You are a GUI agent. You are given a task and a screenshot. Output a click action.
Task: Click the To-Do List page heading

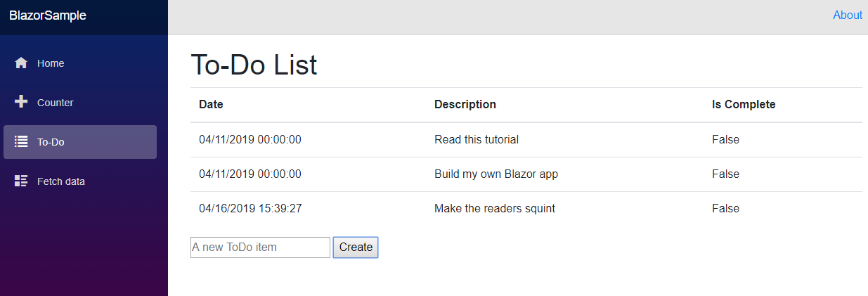pyautogui.click(x=254, y=65)
